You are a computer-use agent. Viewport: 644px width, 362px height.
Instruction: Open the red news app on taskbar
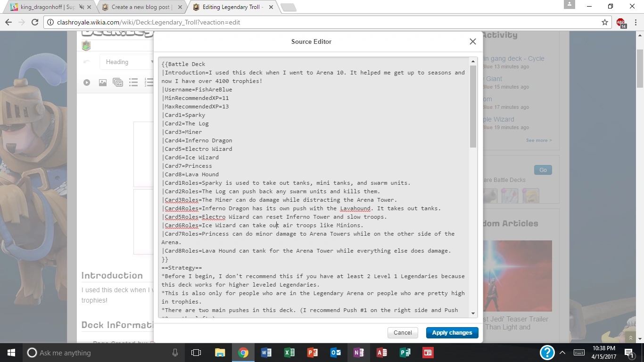428,353
